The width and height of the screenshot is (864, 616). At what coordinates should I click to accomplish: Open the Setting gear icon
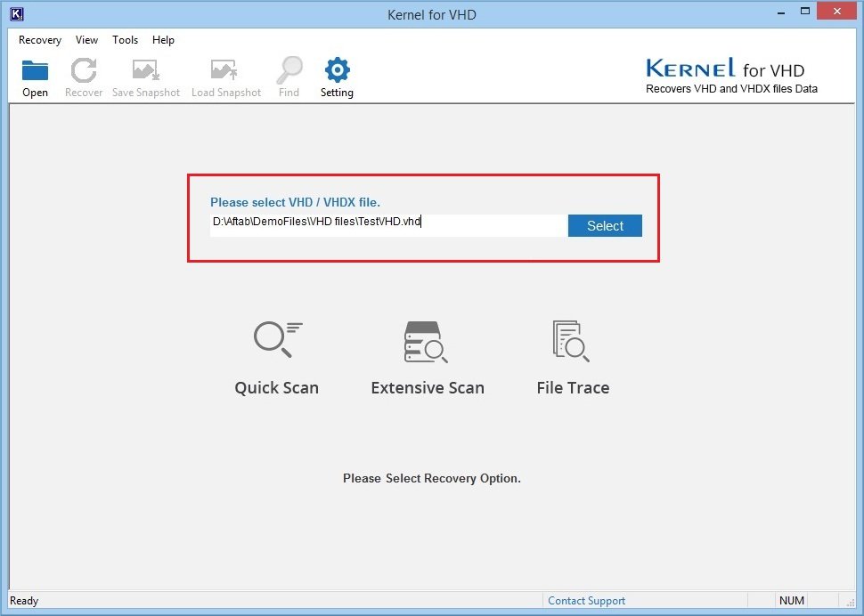[338, 70]
